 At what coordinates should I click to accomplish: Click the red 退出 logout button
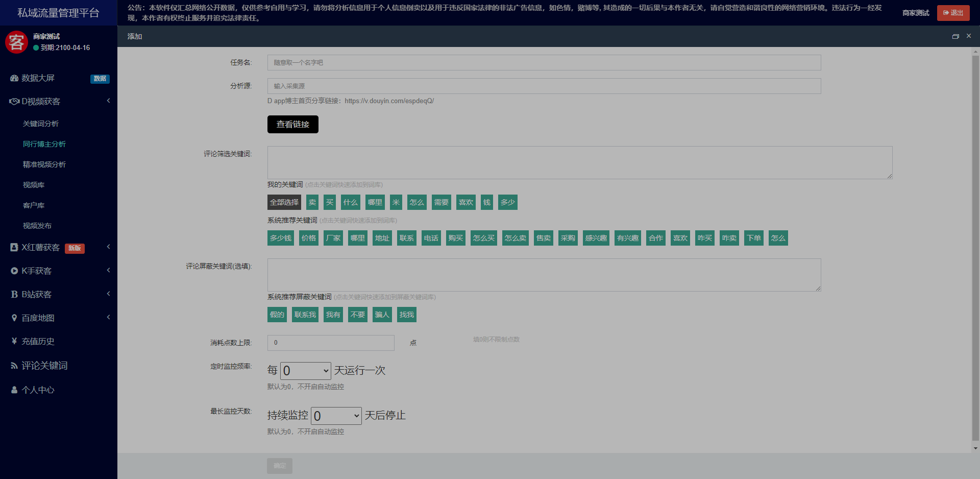click(x=953, y=13)
